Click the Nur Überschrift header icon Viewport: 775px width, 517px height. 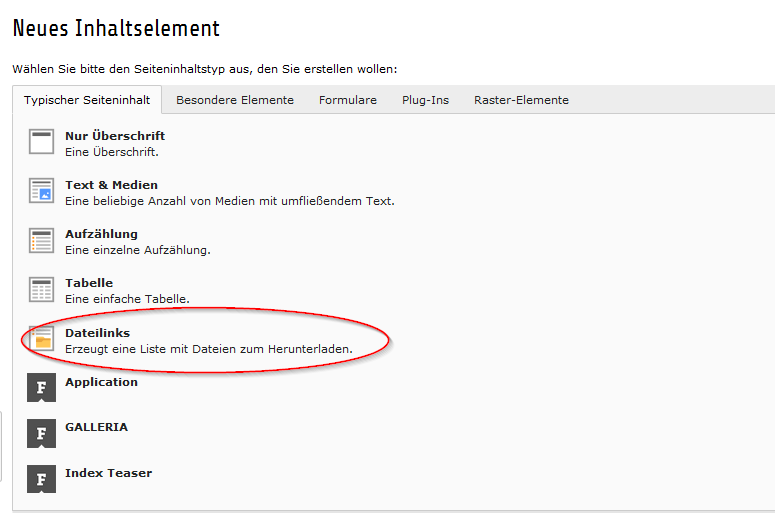click(41, 142)
